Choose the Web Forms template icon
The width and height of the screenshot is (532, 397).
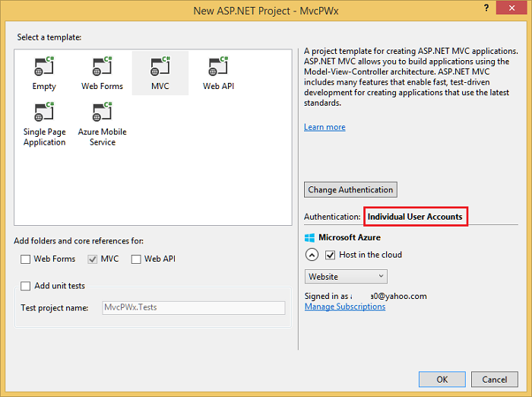click(x=102, y=67)
